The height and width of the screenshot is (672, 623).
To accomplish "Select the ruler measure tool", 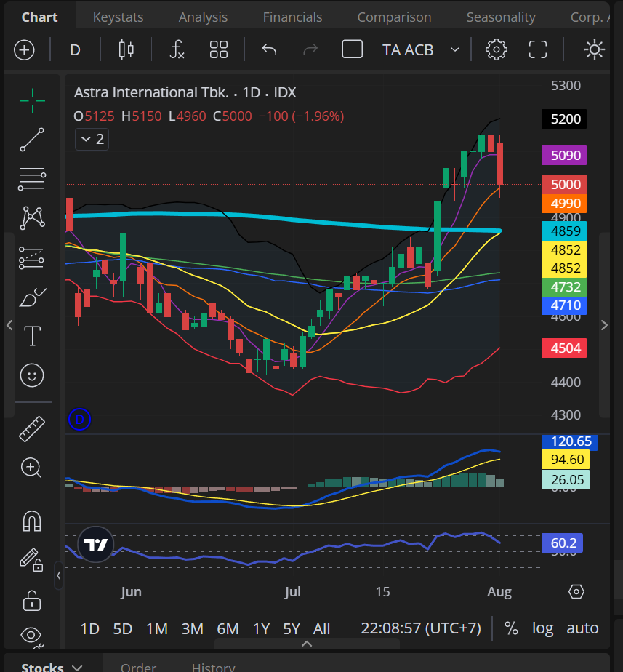I will [32, 429].
